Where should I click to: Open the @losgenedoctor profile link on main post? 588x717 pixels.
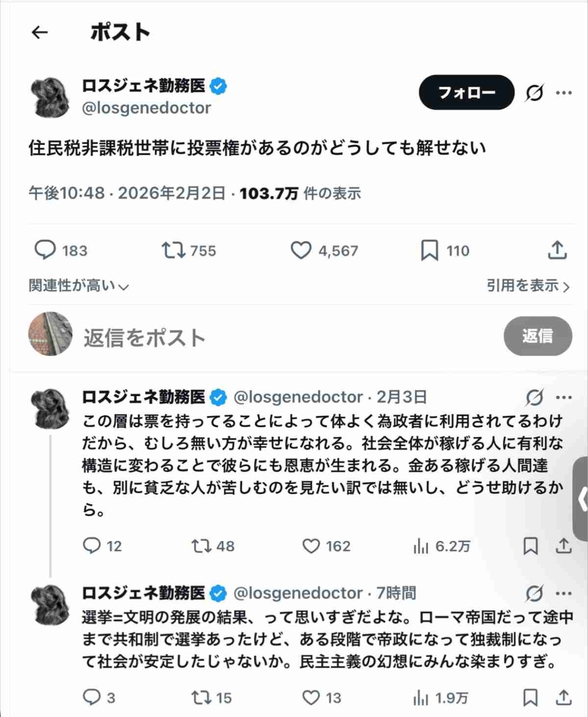(x=147, y=108)
